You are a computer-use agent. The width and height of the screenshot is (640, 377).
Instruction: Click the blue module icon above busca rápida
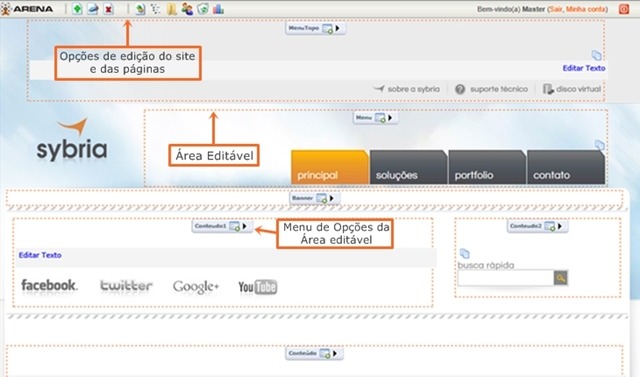click(464, 253)
